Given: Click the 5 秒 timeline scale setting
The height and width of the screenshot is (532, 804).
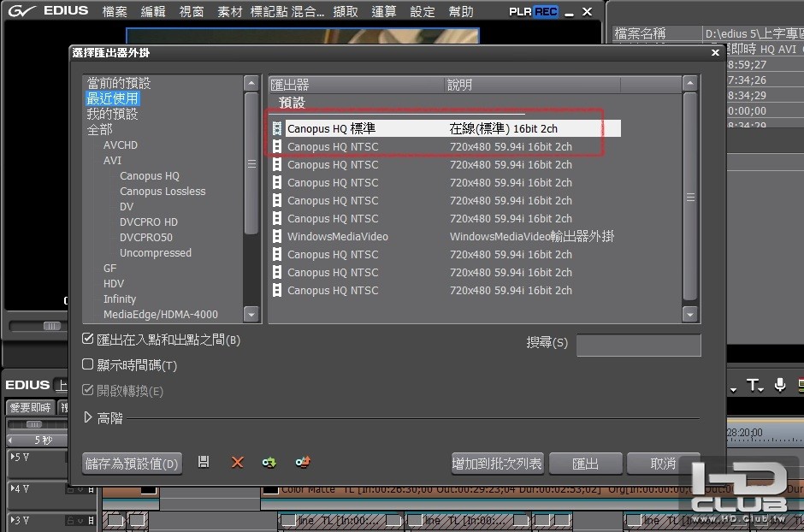Looking at the screenshot, I should (x=44, y=440).
